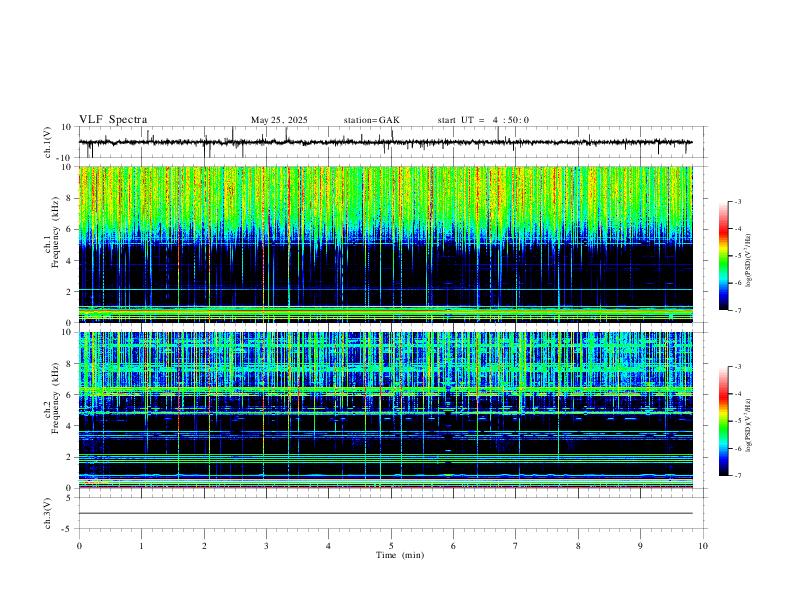Viewport: 792px width, 612px height.
Task: Click the "8" tick on Time axis
Action: (578, 546)
